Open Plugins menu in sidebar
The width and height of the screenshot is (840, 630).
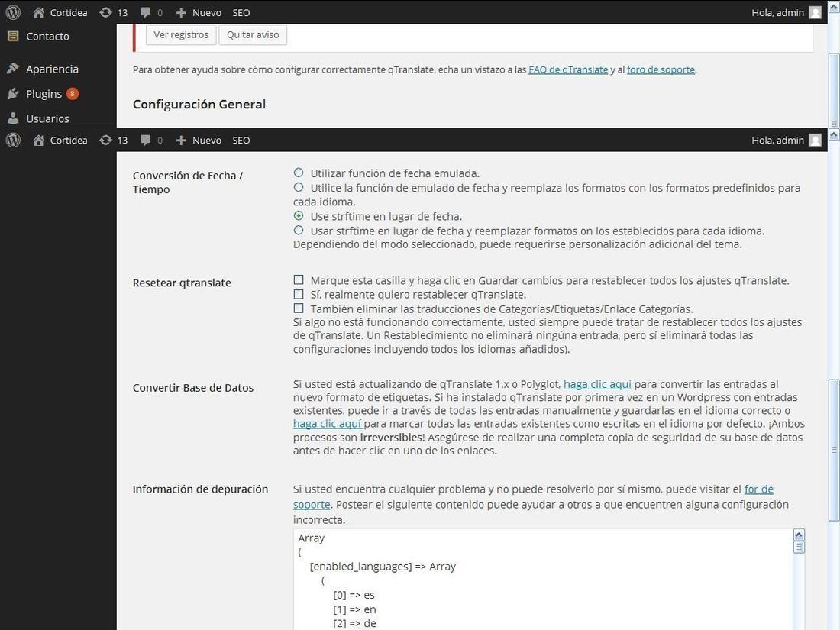coord(44,94)
